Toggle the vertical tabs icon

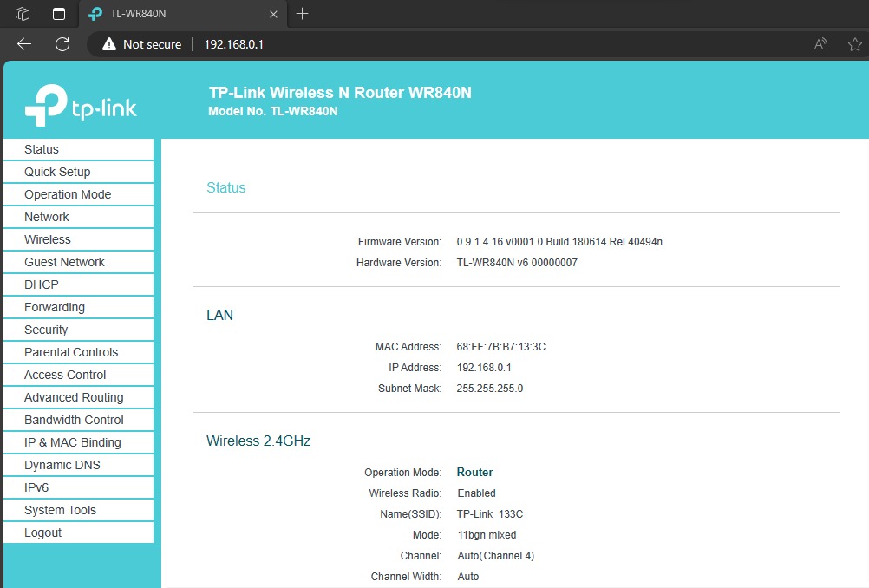pyautogui.click(x=59, y=14)
